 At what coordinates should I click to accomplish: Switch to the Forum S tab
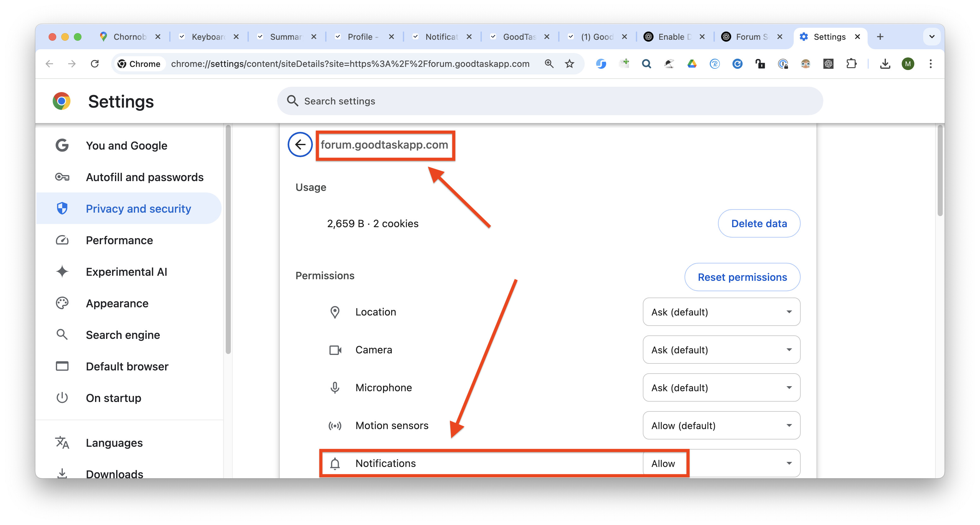752,37
